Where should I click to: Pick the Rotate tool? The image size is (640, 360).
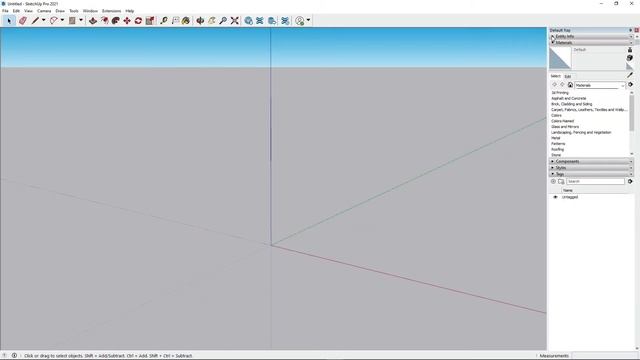coord(138,20)
